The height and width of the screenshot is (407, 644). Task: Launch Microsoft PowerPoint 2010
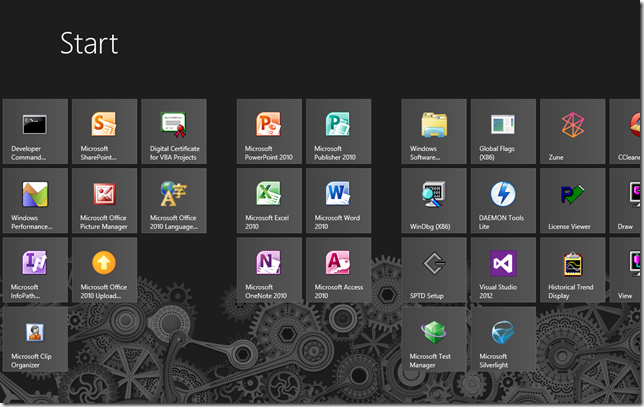(269, 131)
